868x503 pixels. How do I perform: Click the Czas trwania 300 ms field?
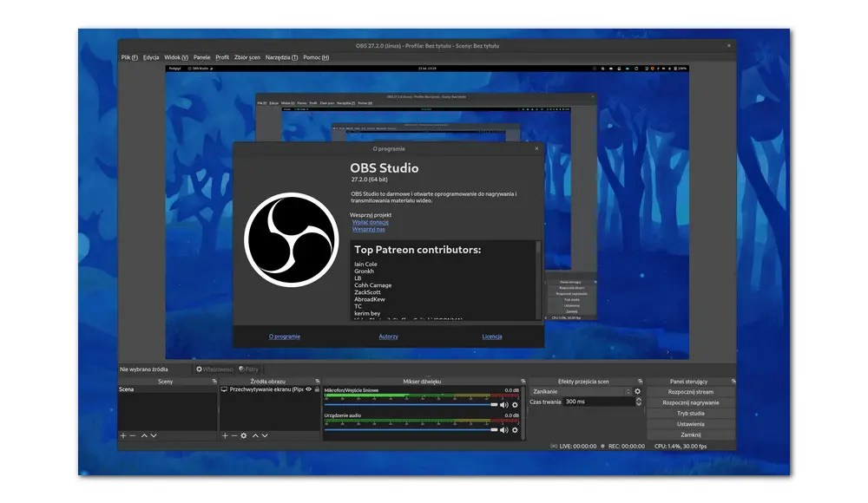pyautogui.click(x=598, y=402)
